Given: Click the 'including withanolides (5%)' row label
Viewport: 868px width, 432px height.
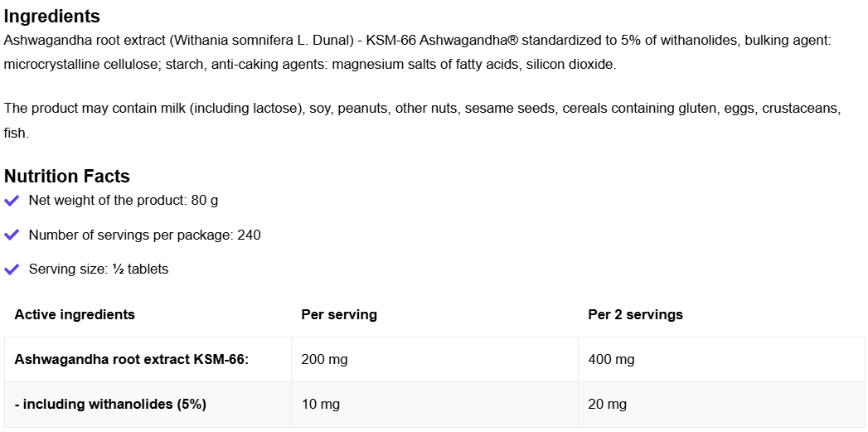Looking at the screenshot, I should pos(110,404).
